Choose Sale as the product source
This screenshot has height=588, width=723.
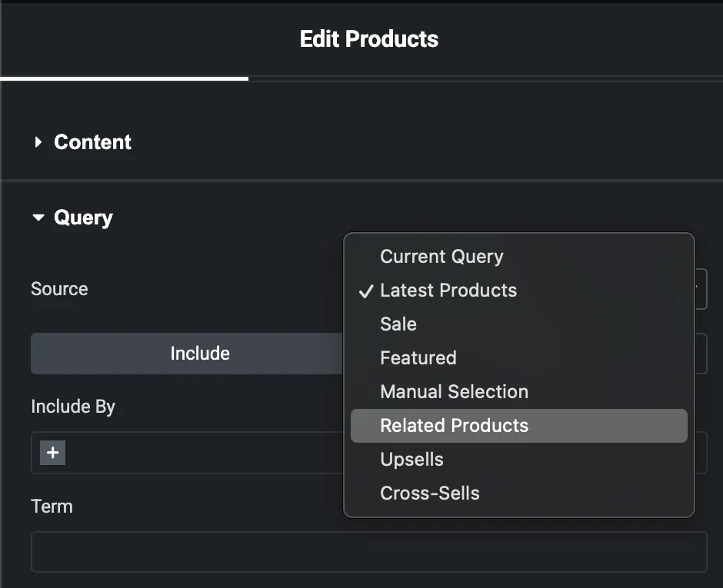[398, 324]
